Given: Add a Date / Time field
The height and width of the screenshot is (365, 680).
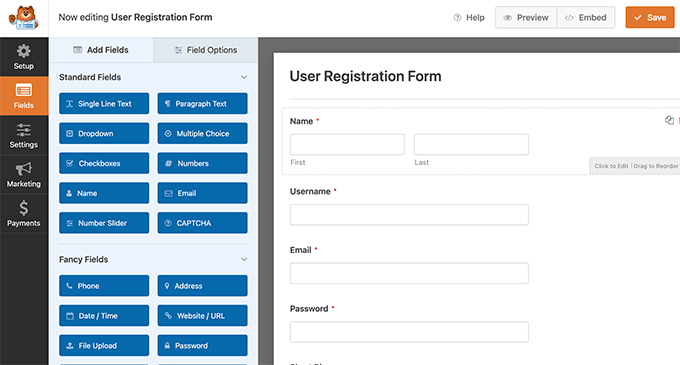Looking at the screenshot, I should [x=104, y=316].
